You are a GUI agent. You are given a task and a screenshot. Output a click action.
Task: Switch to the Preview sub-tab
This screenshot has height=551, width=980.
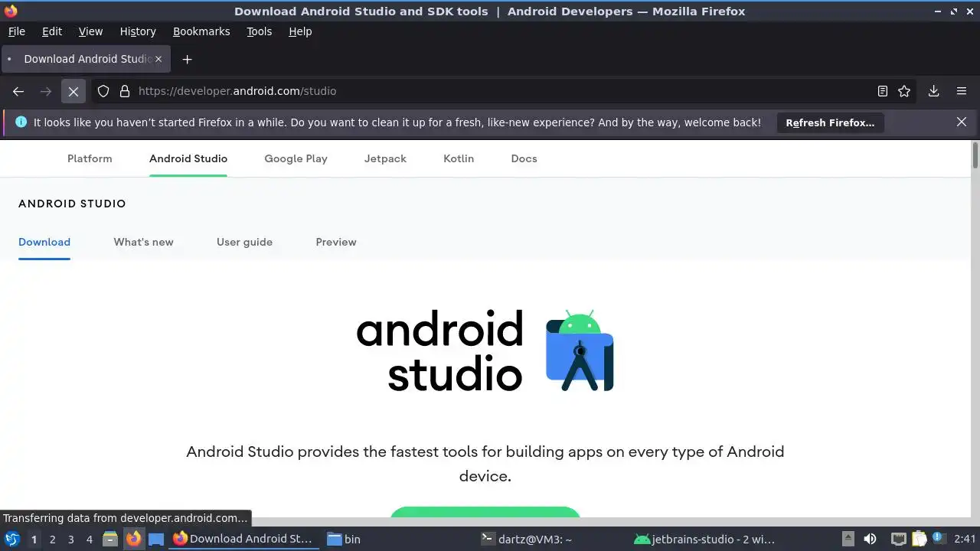pyautogui.click(x=336, y=242)
